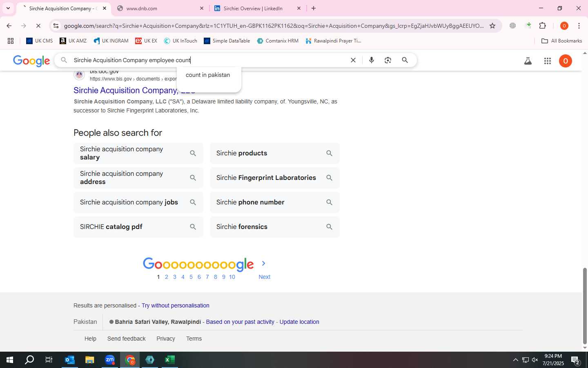
Task: Start voice search with microphone icon
Action: pos(372,60)
